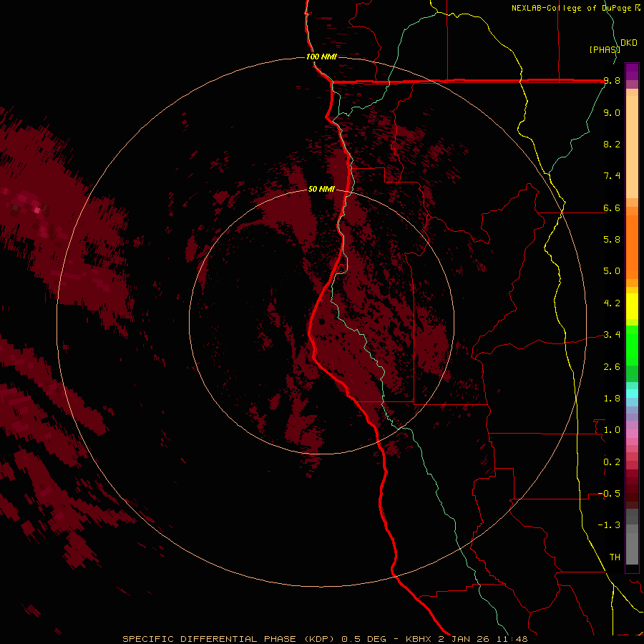644x644 pixels.
Task: Select the 1.8 scale value
Action: pyautogui.click(x=612, y=399)
